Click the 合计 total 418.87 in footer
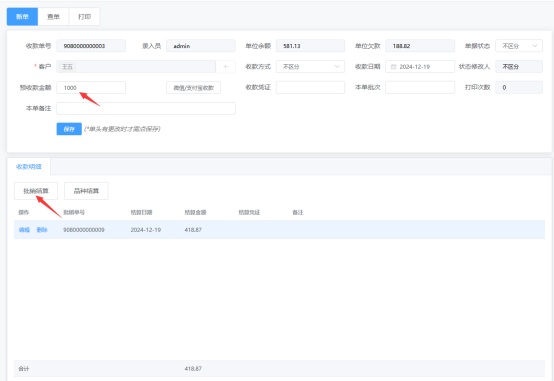This screenshot has width=554, height=381. (193, 369)
